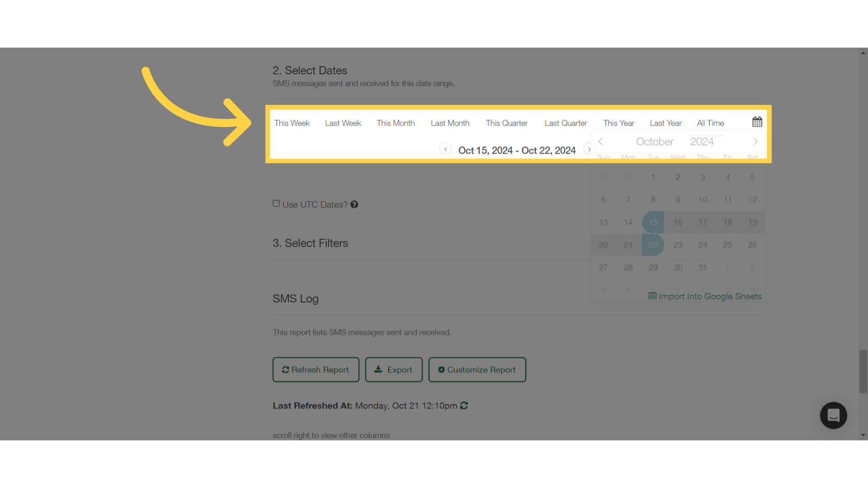Click the Export icon button
The width and height of the screenshot is (868, 488).
[x=393, y=370]
